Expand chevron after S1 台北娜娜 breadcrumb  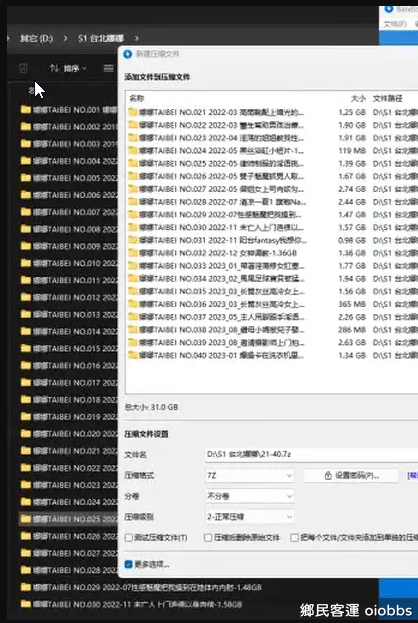click(137, 38)
